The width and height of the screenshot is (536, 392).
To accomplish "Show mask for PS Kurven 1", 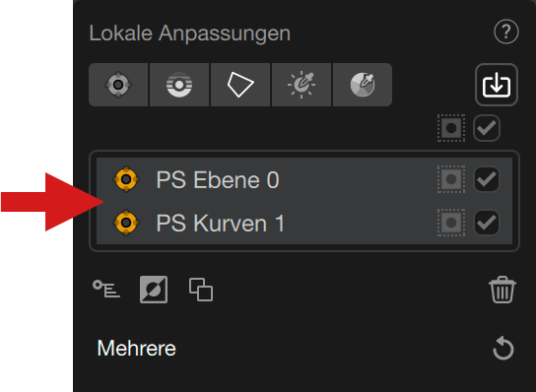I will 451,223.
